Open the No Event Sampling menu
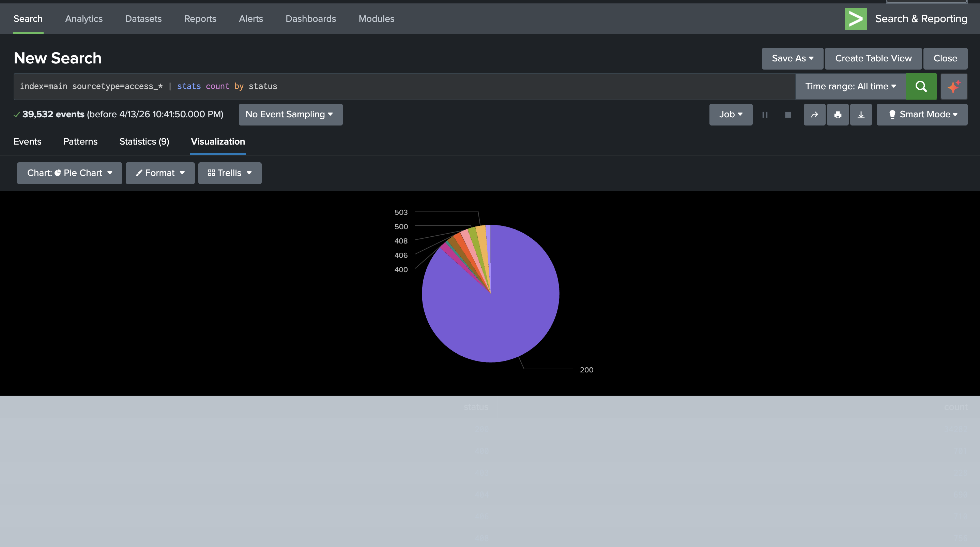 click(x=290, y=115)
